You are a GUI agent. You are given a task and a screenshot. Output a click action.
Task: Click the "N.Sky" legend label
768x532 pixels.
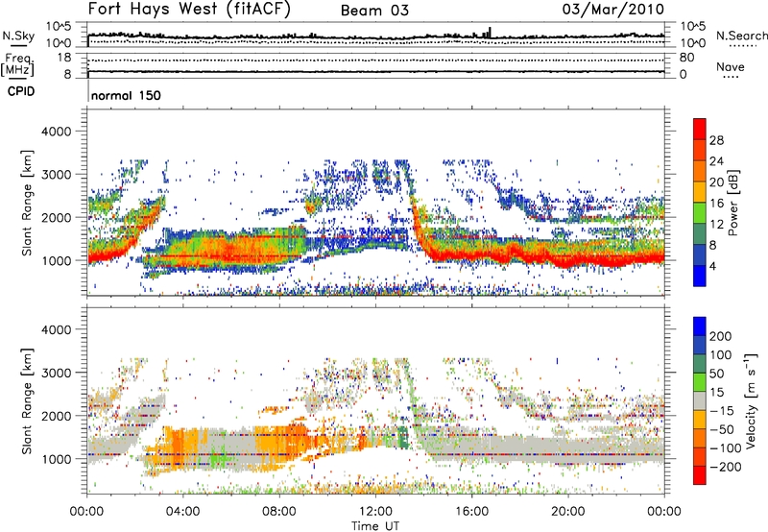point(18,36)
